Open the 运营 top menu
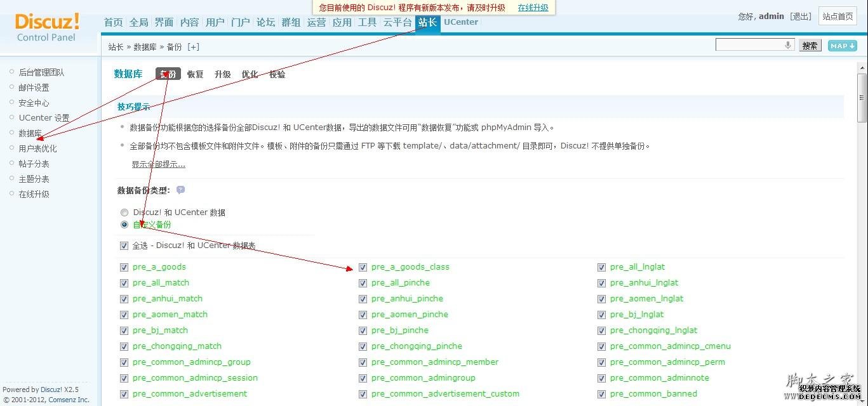The width and height of the screenshot is (868, 406). click(317, 22)
